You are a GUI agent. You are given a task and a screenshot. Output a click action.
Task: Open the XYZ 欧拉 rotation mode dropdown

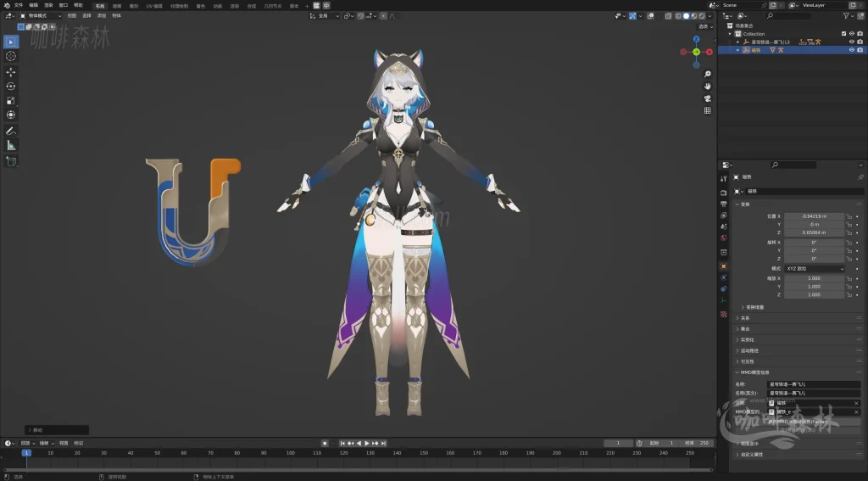(x=815, y=269)
